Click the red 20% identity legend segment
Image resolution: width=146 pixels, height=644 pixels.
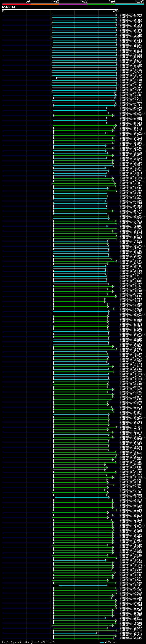(x=16, y=4)
